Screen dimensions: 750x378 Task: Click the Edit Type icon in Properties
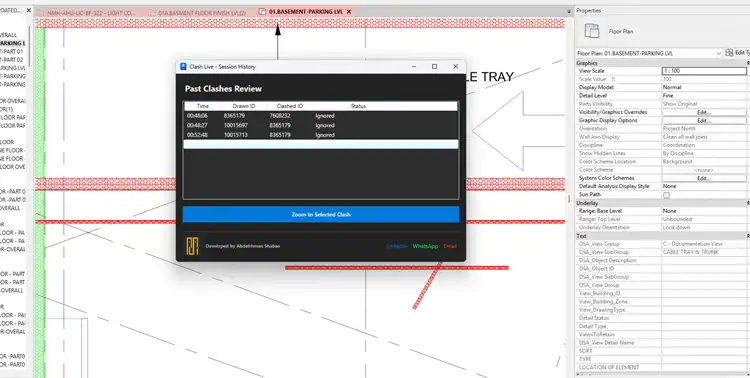pyautogui.click(x=729, y=53)
